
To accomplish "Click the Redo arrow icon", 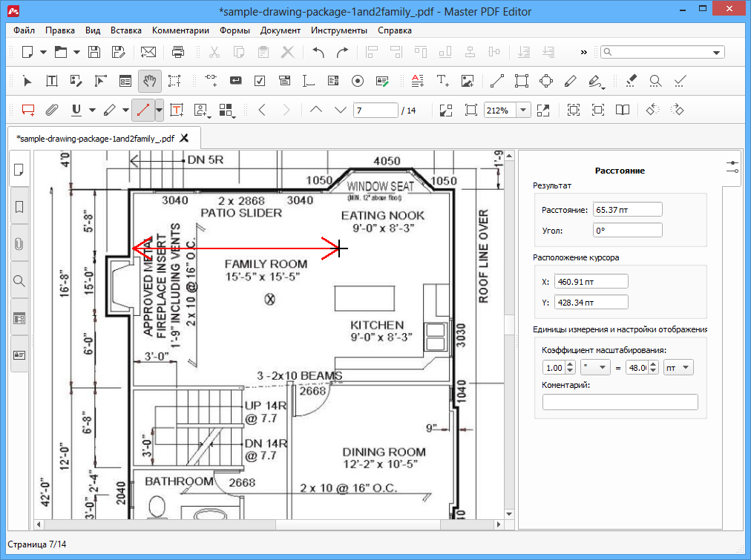I will 342,52.
